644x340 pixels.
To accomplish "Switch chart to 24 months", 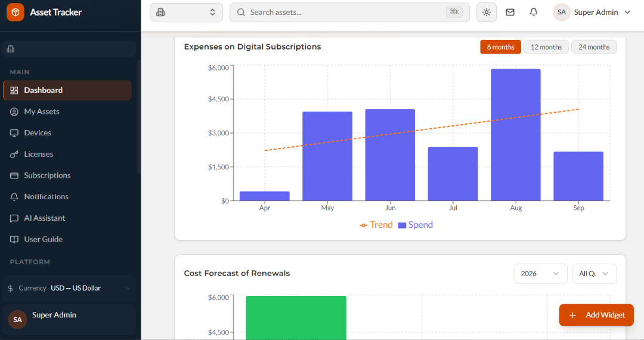I will 594,47.
